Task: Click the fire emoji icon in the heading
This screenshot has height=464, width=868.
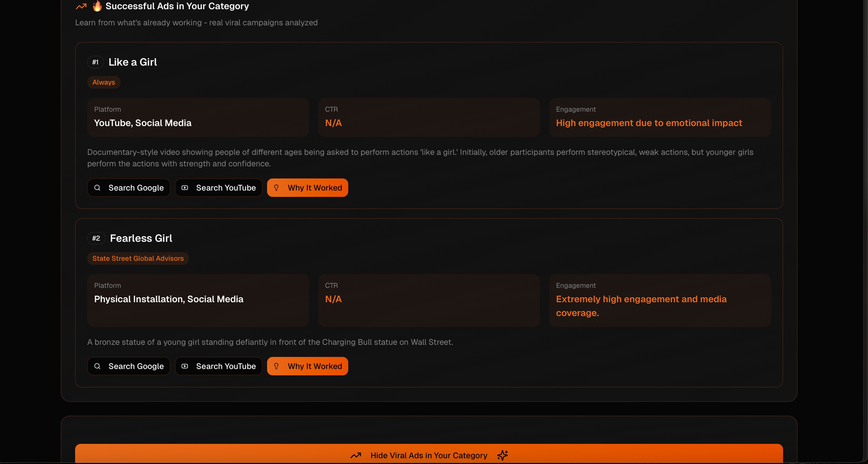Action: tap(97, 6)
